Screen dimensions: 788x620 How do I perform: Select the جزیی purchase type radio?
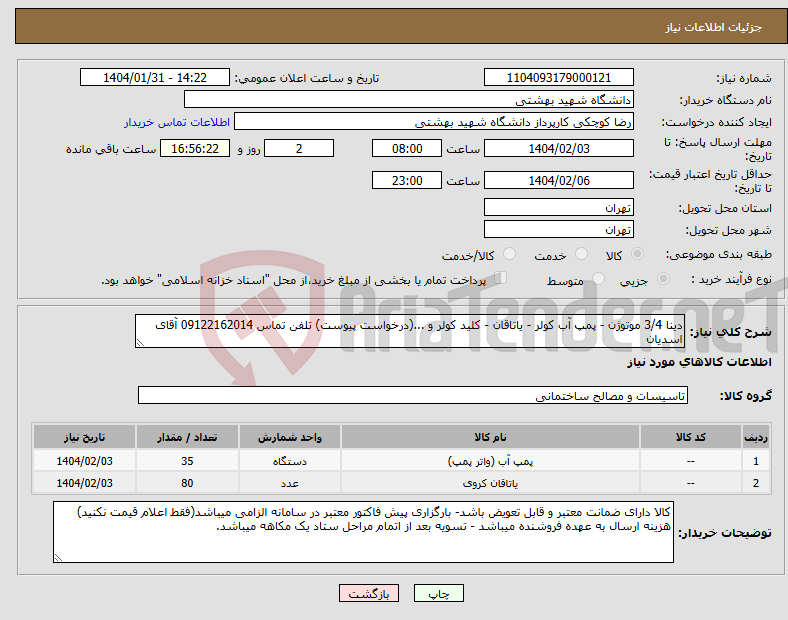click(663, 279)
